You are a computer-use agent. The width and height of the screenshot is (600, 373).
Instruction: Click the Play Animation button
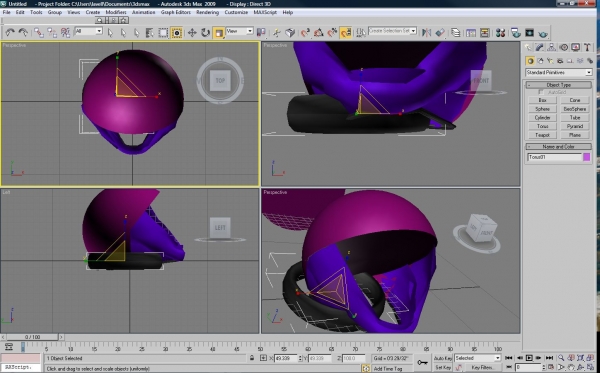pos(529,358)
